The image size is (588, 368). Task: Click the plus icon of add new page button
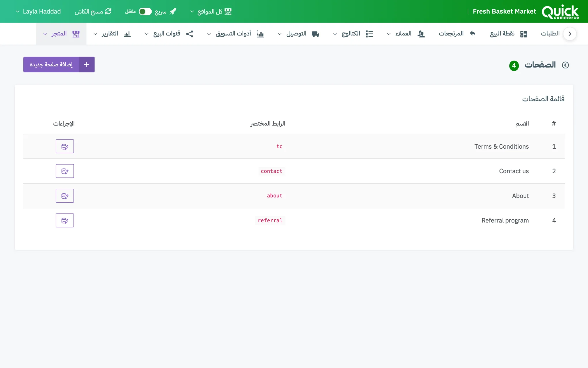(87, 64)
